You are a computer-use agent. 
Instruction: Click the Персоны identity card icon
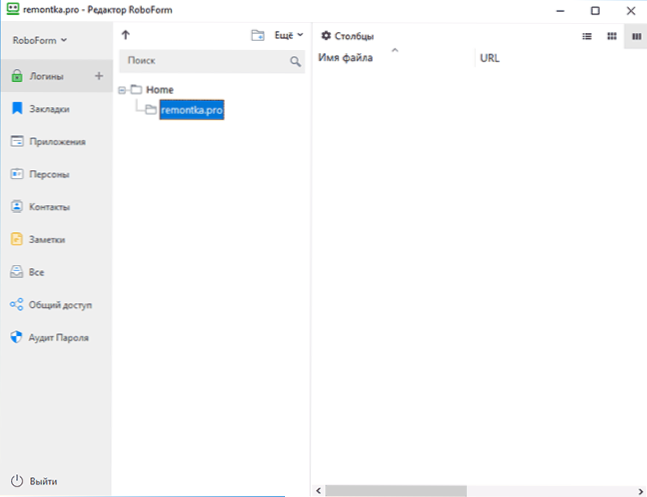coord(17,174)
